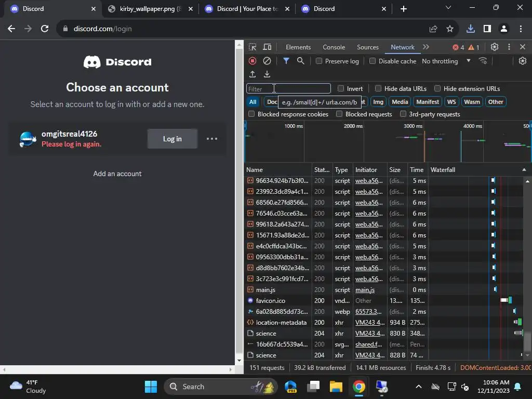Clear the network log

267,61
